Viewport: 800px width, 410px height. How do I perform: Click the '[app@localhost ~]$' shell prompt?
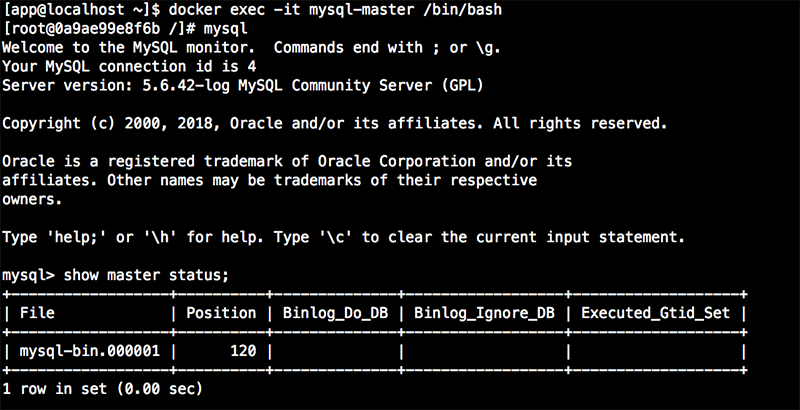point(78,9)
